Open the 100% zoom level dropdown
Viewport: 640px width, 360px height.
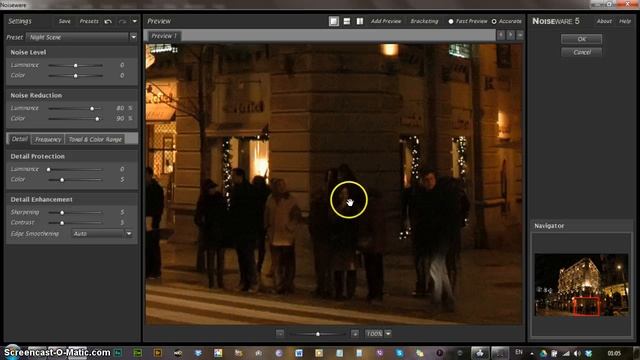[378, 333]
